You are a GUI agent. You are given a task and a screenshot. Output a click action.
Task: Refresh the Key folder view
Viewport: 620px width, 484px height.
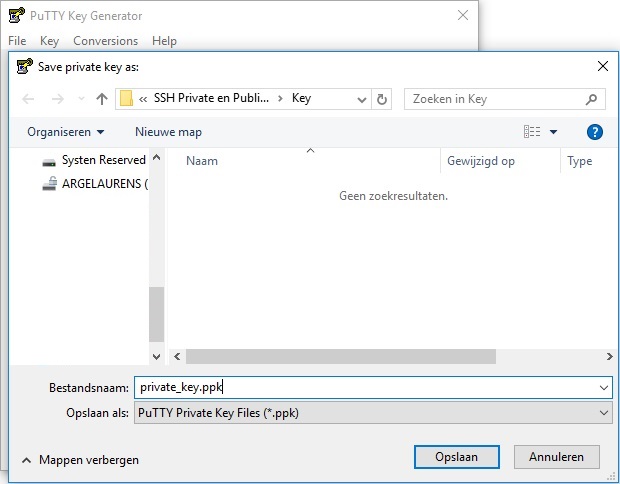pos(382,99)
